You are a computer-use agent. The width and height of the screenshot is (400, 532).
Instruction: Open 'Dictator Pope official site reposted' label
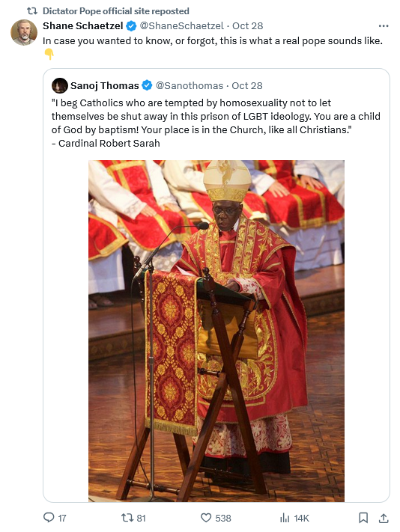(x=116, y=11)
